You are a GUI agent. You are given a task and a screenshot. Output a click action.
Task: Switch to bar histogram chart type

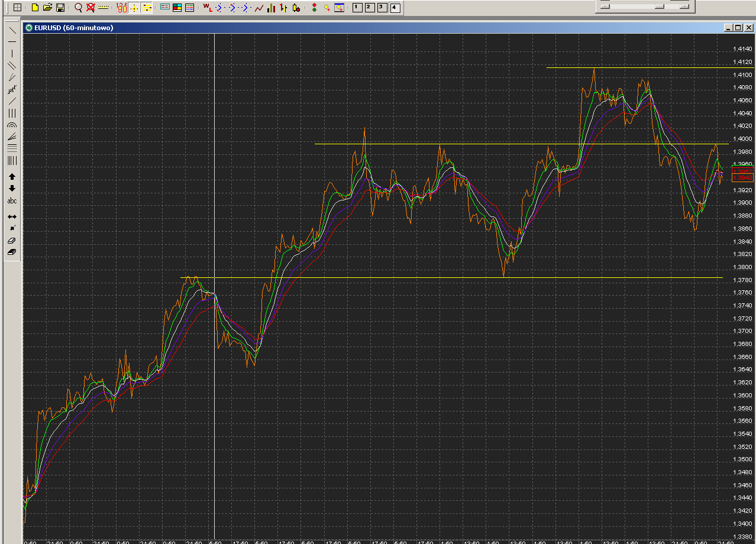271,8
